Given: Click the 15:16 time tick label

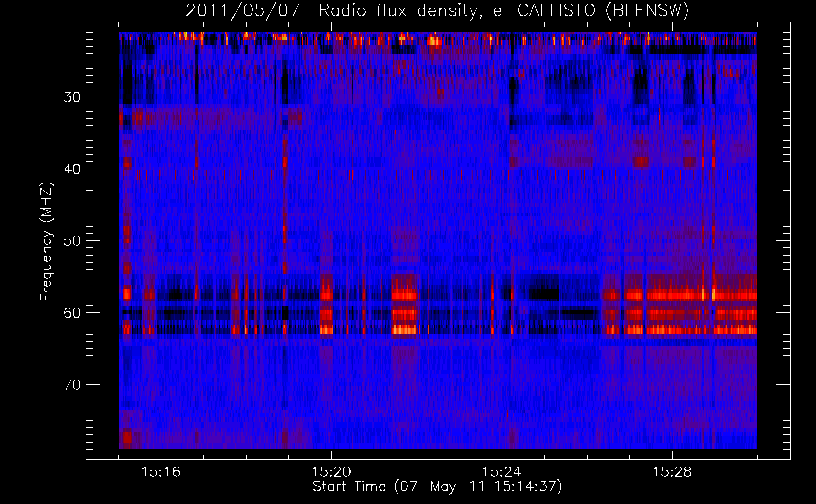Looking at the screenshot, I should point(161,472).
